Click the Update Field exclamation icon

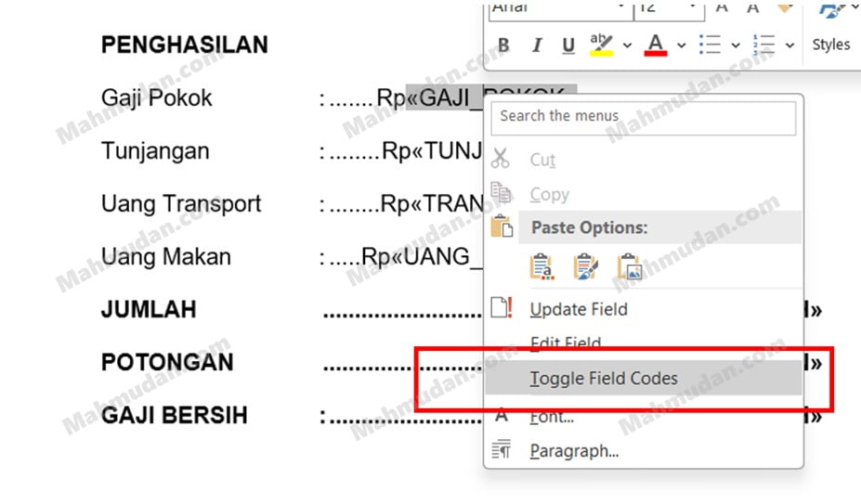tap(502, 309)
